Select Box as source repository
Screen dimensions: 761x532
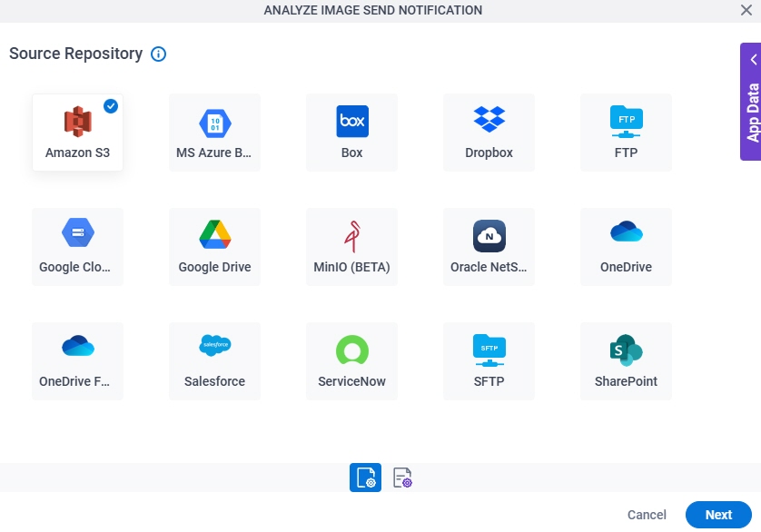click(351, 133)
